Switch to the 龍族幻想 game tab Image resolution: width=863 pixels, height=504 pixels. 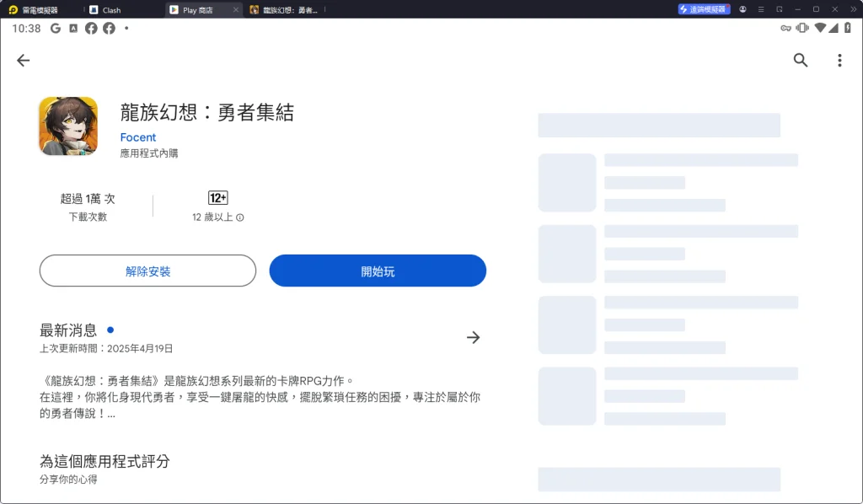[284, 10]
